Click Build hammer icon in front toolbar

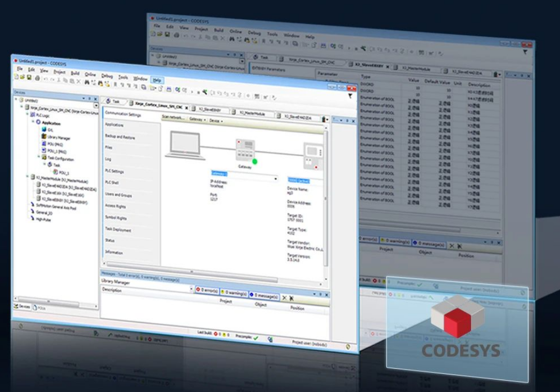pyautogui.click(x=204, y=92)
